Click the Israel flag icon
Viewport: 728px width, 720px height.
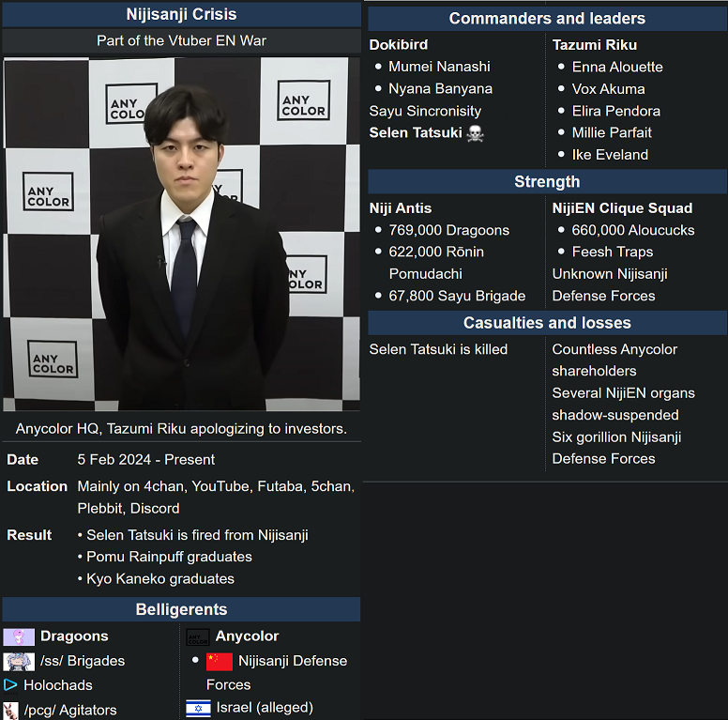point(198,709)
